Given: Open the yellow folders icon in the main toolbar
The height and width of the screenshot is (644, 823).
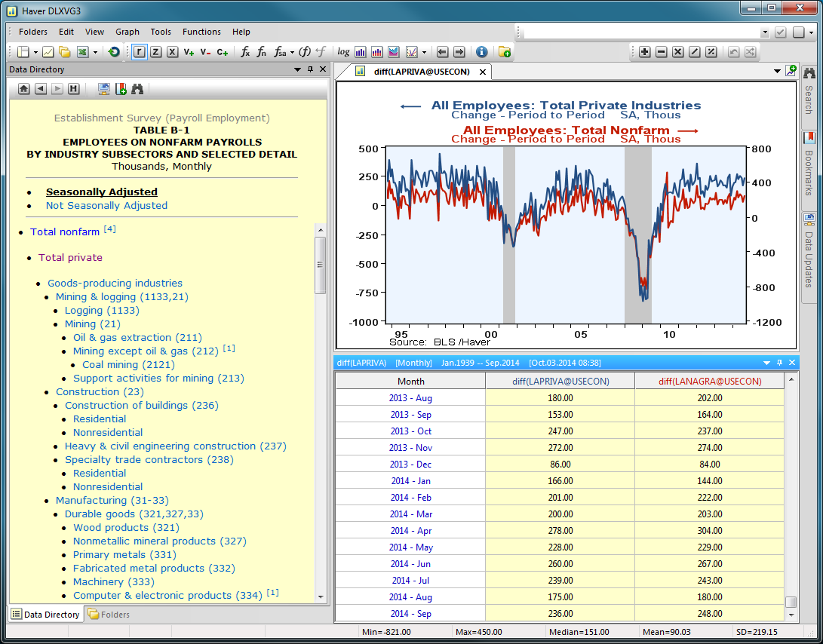Looking at the screenshot, I should (x=65, y=52).
